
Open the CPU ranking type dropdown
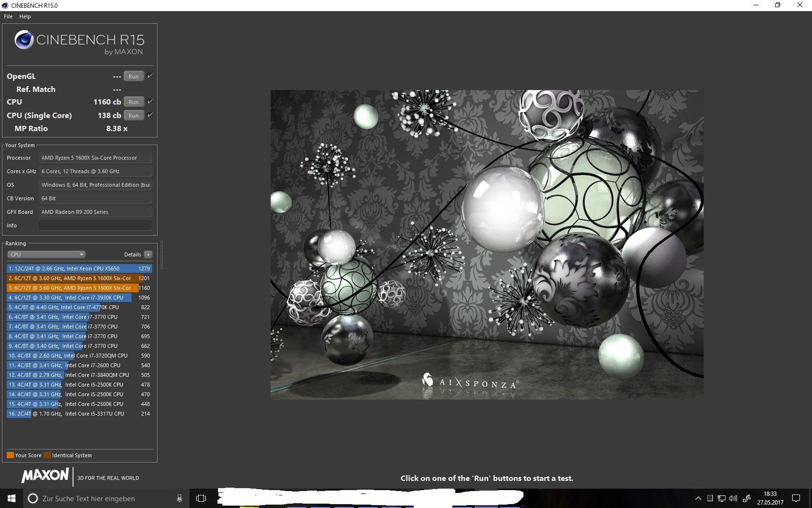point(46,254)
